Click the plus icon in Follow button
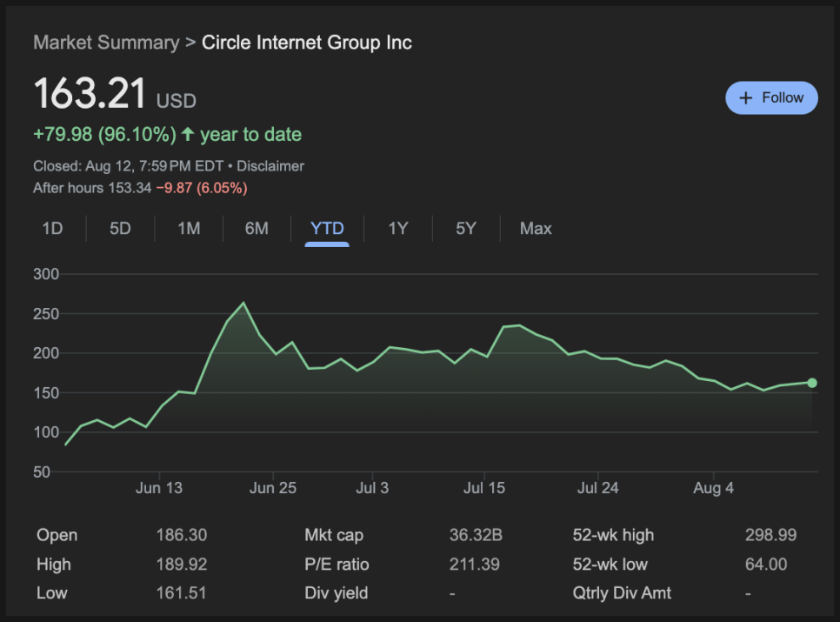840x622 pixels. [x=746, y=98]
